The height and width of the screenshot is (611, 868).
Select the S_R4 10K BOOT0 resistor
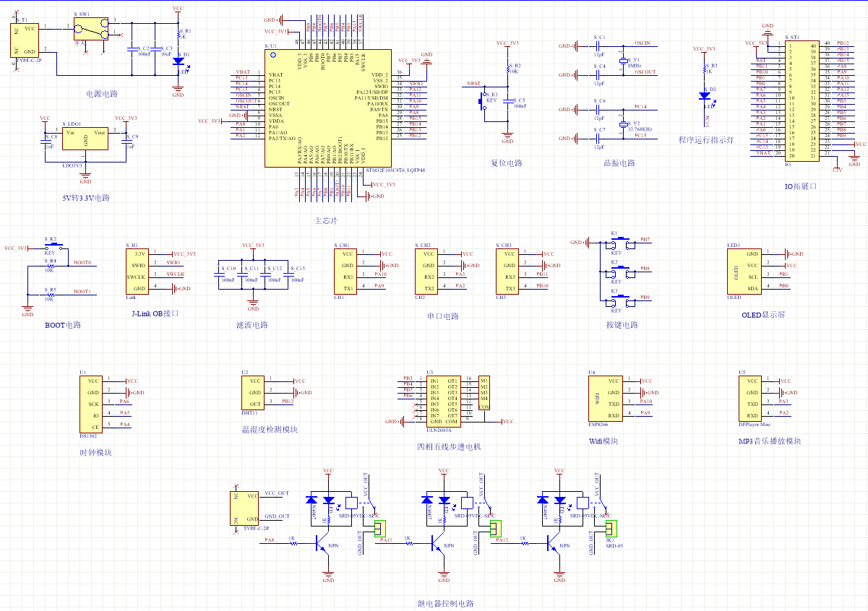tap(49, 266)
